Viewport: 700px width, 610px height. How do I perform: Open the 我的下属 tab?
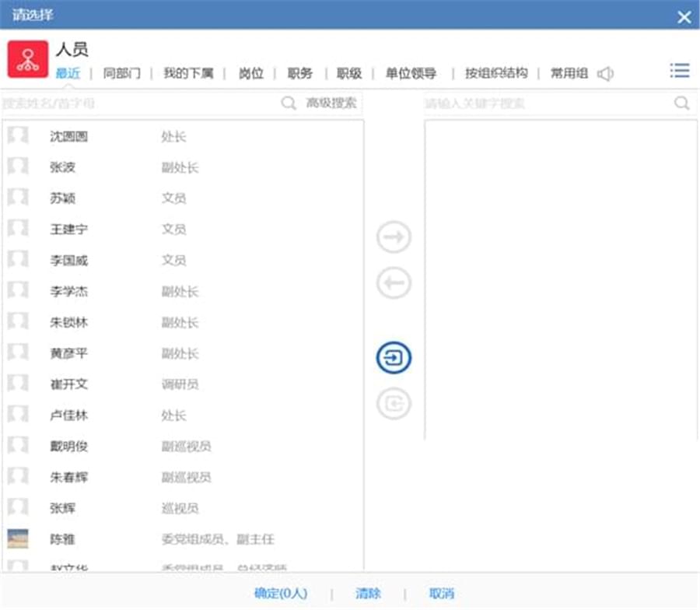pos(188,73)
